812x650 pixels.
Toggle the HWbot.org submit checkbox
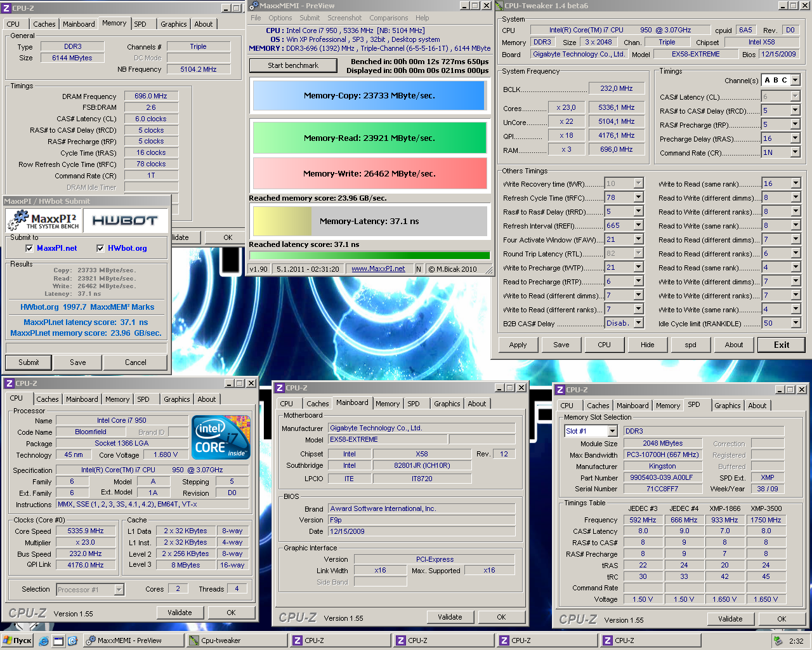coord(100,248)
